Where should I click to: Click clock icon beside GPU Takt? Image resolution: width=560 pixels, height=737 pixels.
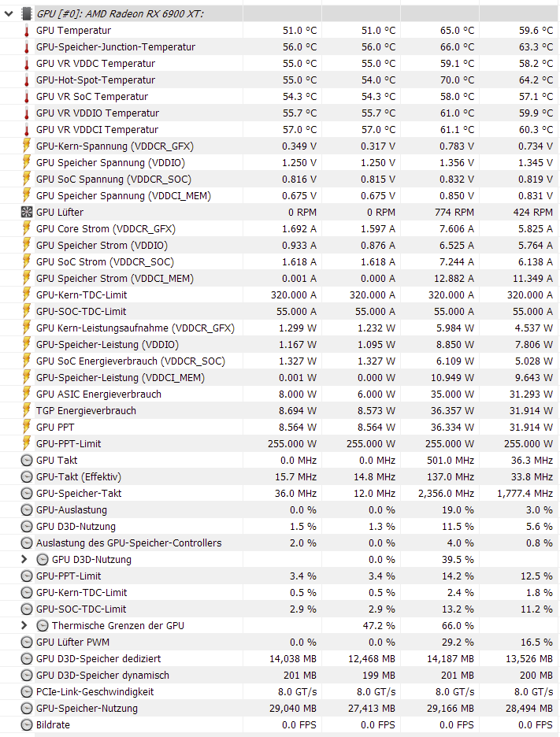(27, 460)
